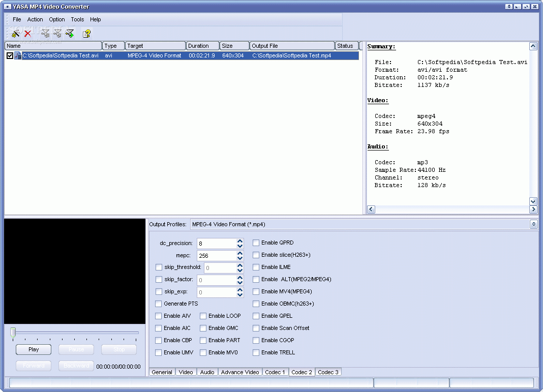Screen dimensions: 543x392
Task: Check Enable QPRD
Action: 256,243
